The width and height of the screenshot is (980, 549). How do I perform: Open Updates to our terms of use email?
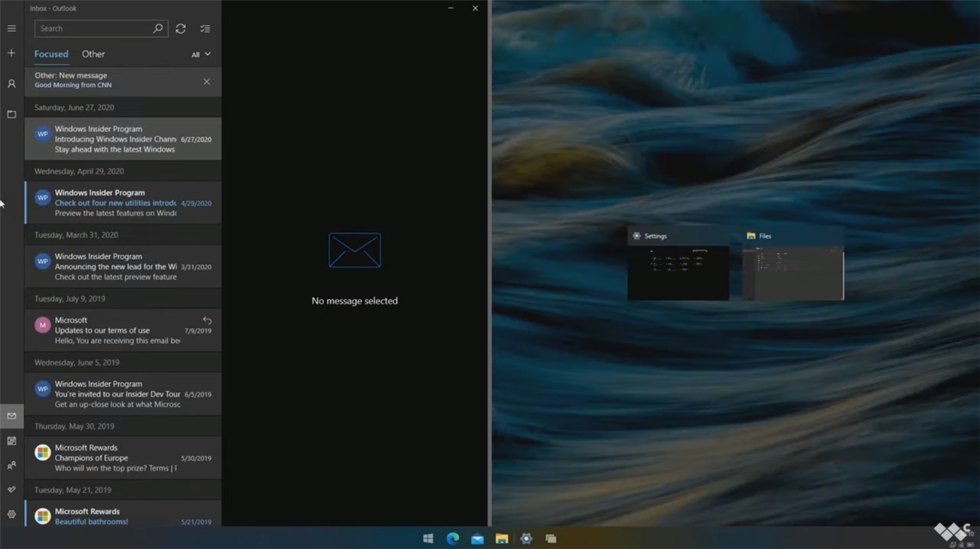tap(122, 331)
